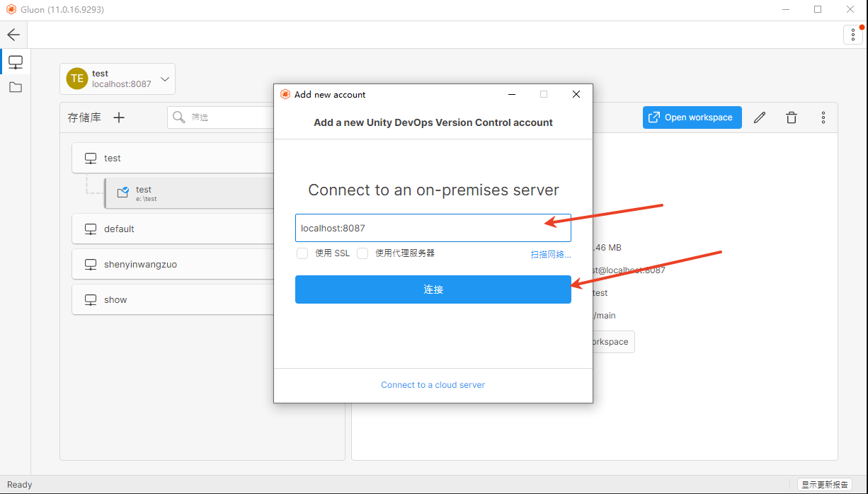This screenshot has width=868, height=494.
Task: Open the workspaces monitor sidebar icon
Action: (15, 62)
